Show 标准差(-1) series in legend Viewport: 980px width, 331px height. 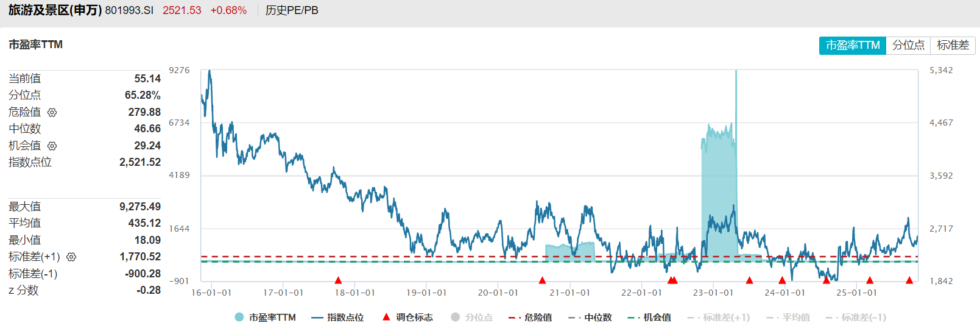pyautogui.click(x=856, y=317)
